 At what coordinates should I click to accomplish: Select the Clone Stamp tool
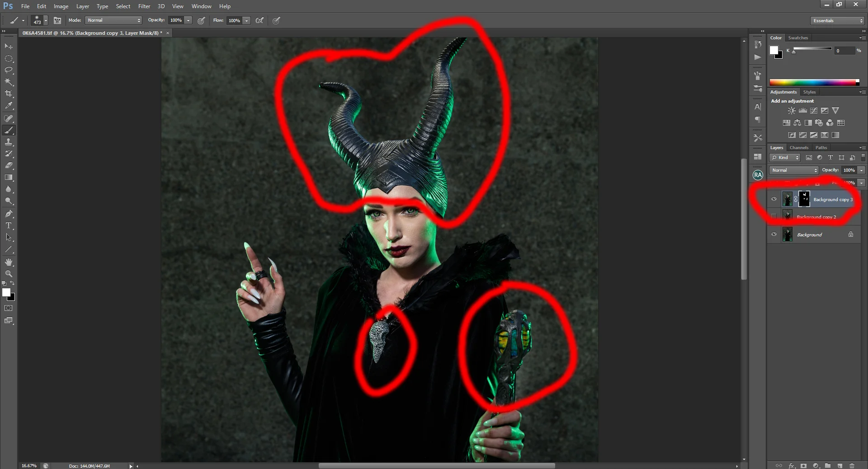[9, 142]
